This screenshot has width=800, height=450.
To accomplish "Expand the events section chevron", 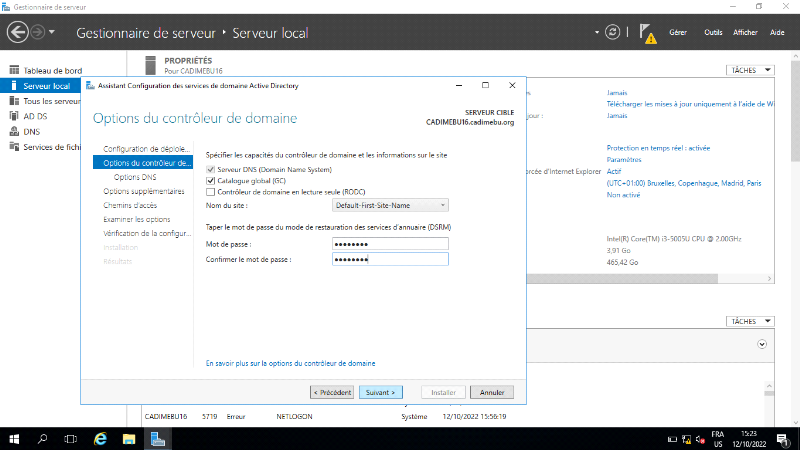I will click(762, 343).
